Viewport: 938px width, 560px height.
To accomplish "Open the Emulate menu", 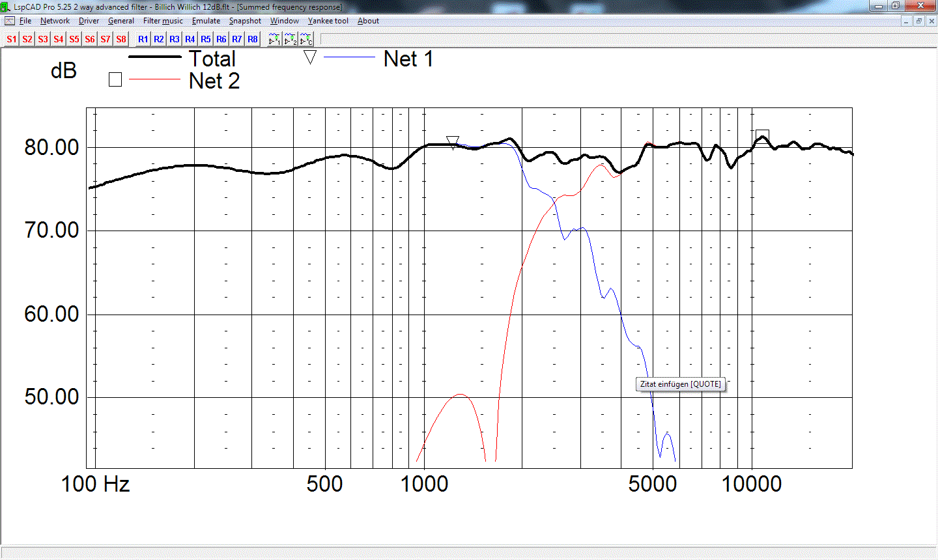I will pos(206,21).
